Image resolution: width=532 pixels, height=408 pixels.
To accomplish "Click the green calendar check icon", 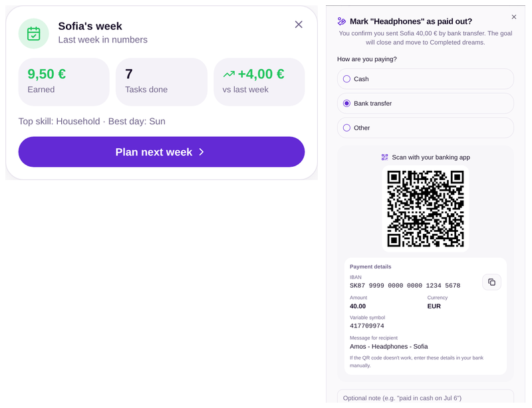I will pyautogui.click(x=34, y=34).
